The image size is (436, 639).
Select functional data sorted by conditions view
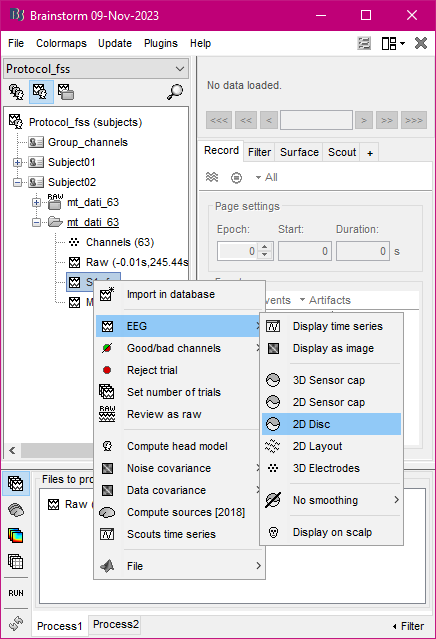coord(66,92)
